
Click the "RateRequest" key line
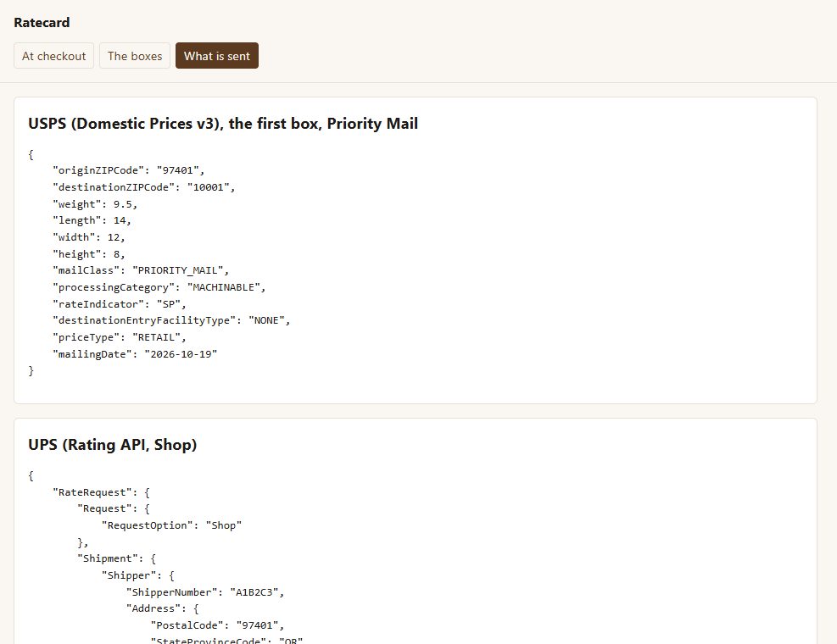(x=102, y=492)
